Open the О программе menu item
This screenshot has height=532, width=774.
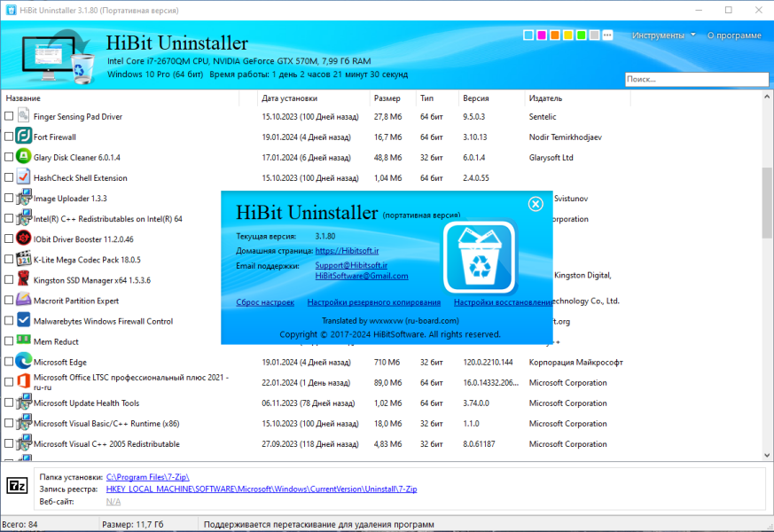(734, 35)
